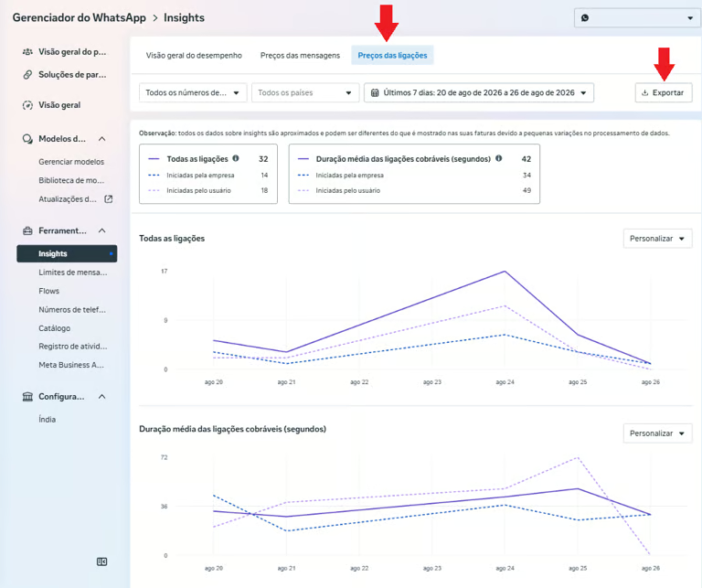Click Visão geral do p... sidebar item
The image size is (702, 588).
tap(72, 52)
